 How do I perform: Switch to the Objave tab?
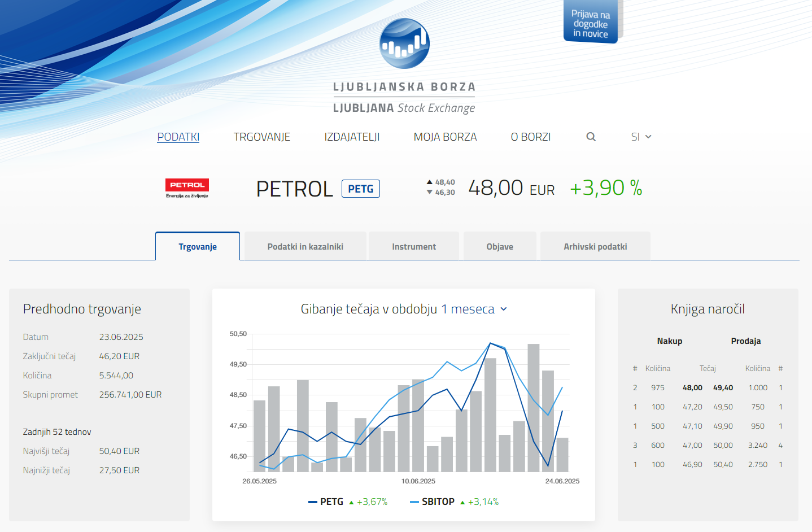[x=500, y=246]
